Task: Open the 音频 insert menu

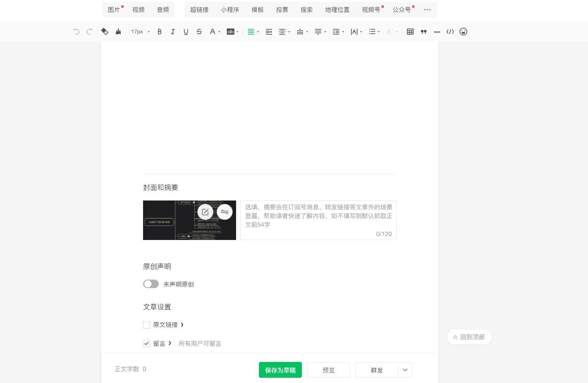Action: tap(163, 10)
